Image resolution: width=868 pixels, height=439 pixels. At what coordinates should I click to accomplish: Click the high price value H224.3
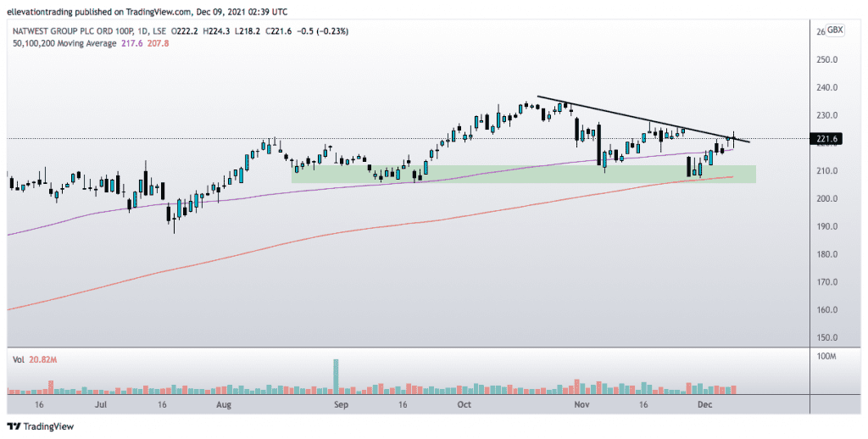tap(216, 31)
